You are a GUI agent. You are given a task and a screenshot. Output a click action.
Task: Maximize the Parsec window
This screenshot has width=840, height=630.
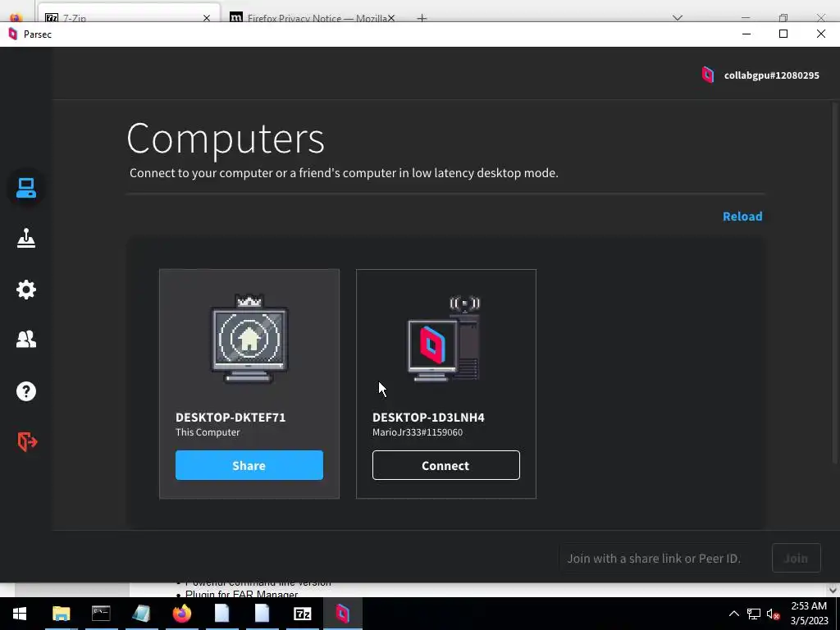tap(783, 34)
